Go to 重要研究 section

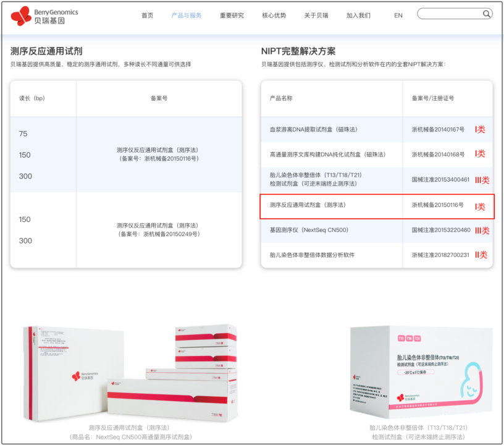tap(232, 15)
